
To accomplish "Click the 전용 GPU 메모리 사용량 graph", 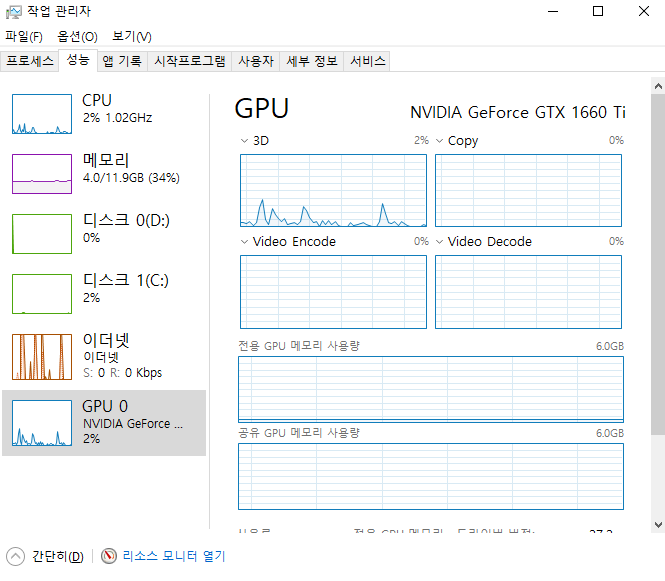I will [431, 389].
